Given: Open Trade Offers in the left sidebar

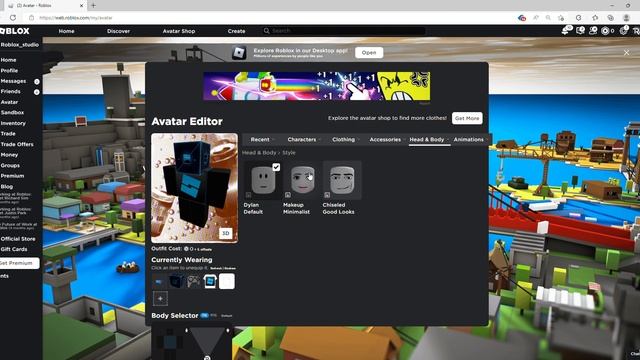Looking at the screenshot, I should point(17,144).
